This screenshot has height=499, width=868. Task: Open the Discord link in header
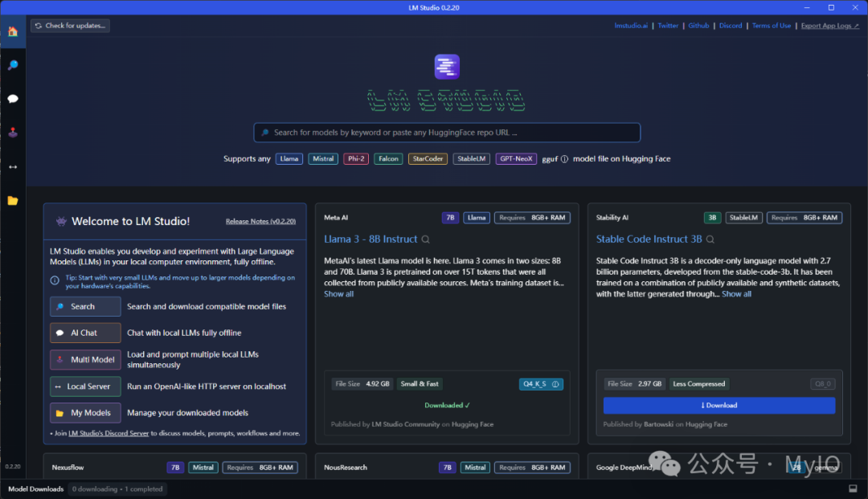pyautogui.click(x=730, y=26)
